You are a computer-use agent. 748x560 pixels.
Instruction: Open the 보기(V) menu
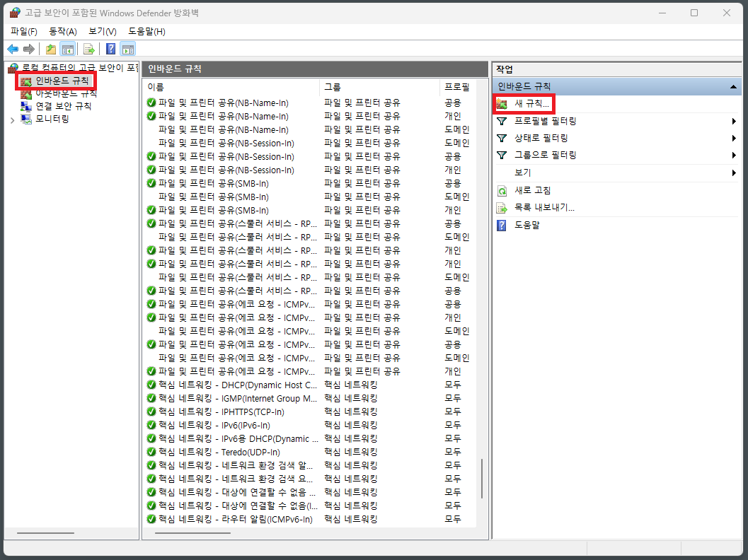103,31
